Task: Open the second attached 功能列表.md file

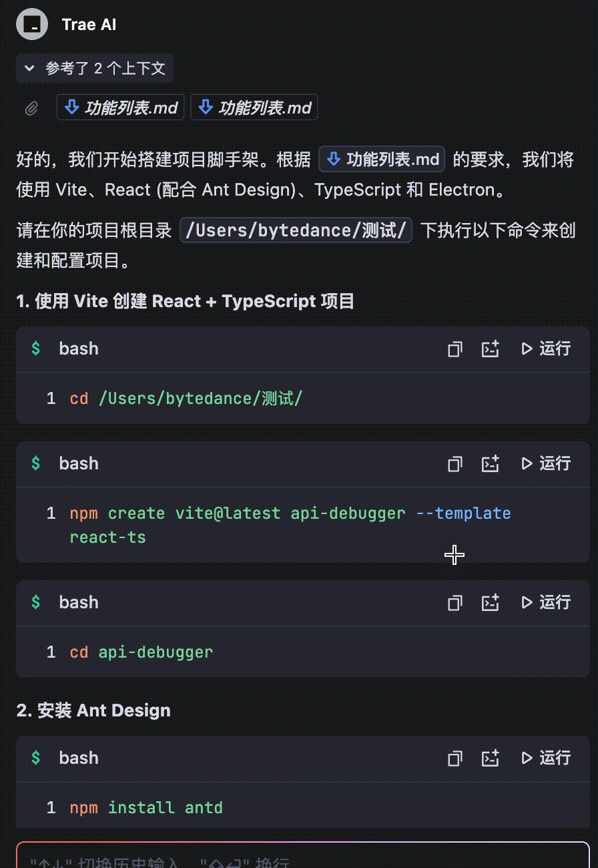Action: 254,107
